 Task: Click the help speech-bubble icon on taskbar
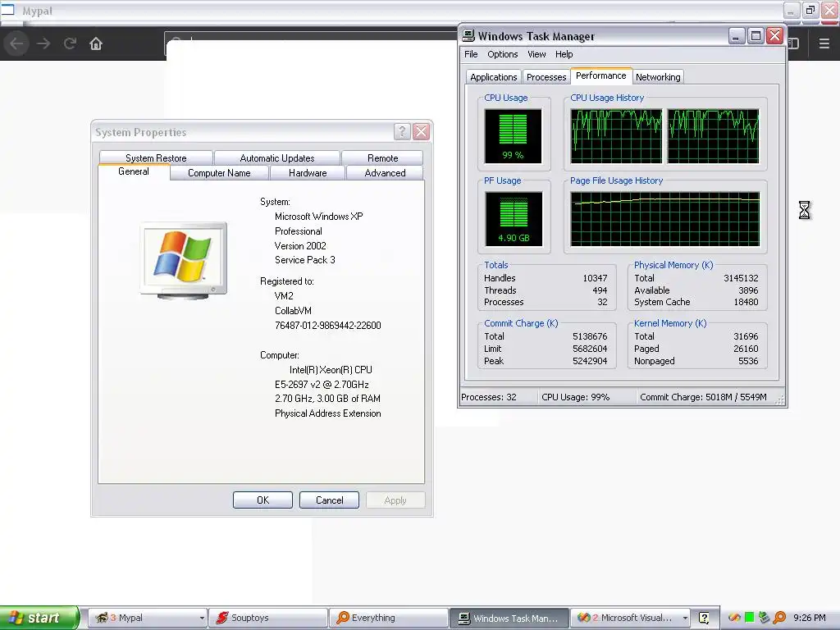tap(704, 618)
